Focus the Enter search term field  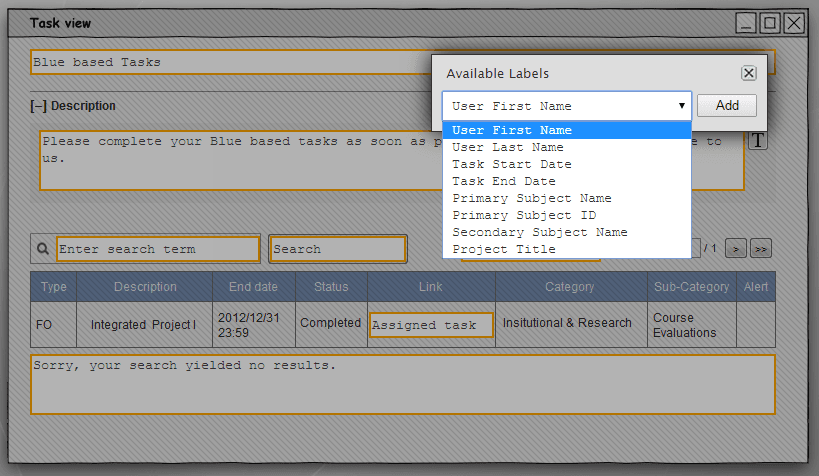click(x=158, y=249)
